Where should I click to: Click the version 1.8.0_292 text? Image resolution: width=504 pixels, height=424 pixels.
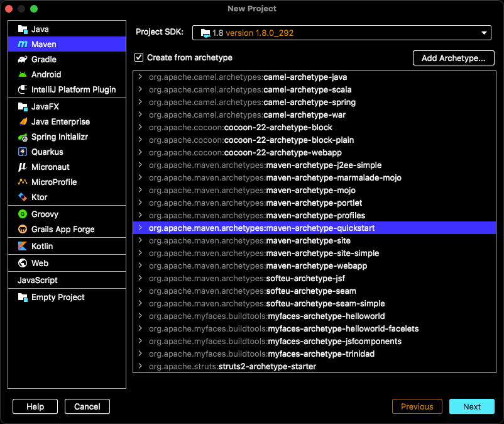click(260, 33)
